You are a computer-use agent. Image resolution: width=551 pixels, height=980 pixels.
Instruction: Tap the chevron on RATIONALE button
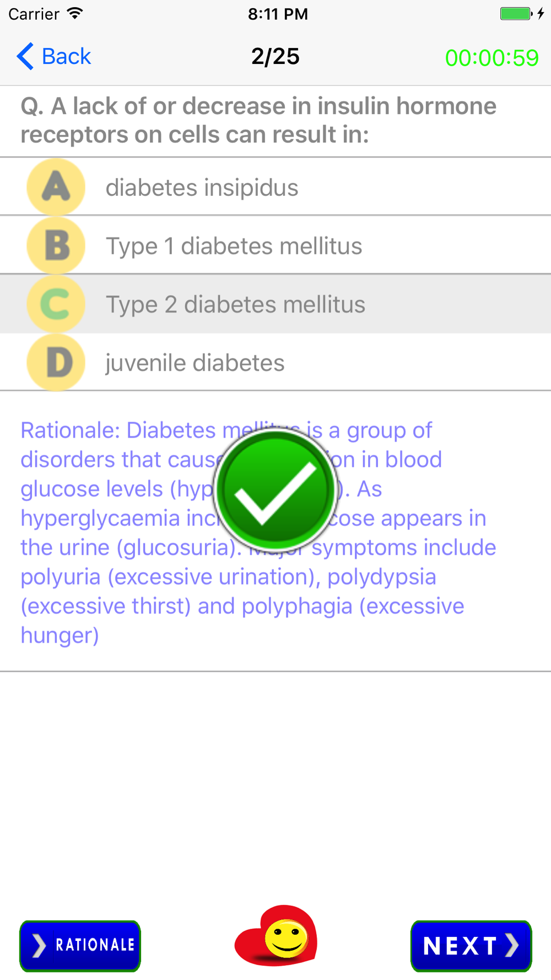tap(39, 945)
